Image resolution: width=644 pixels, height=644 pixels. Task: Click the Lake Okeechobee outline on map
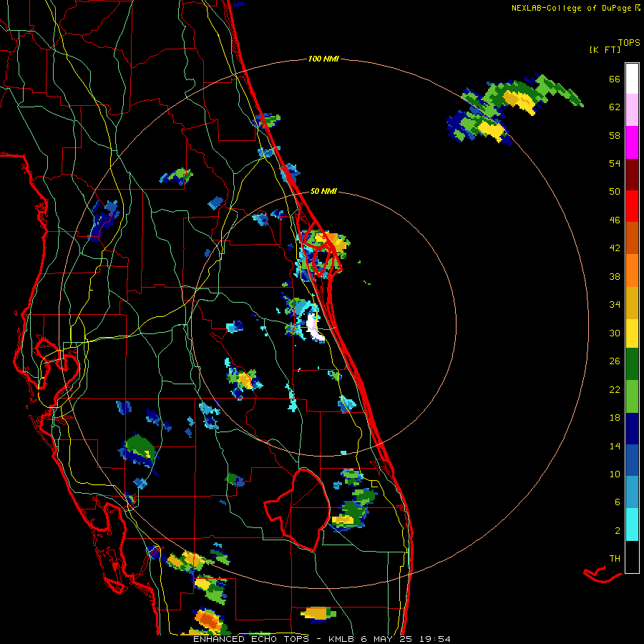point(298,509)
